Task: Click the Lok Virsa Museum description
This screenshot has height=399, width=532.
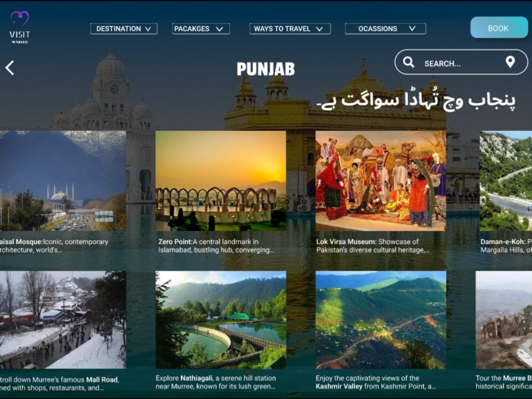Action: [x=373, y=246]
